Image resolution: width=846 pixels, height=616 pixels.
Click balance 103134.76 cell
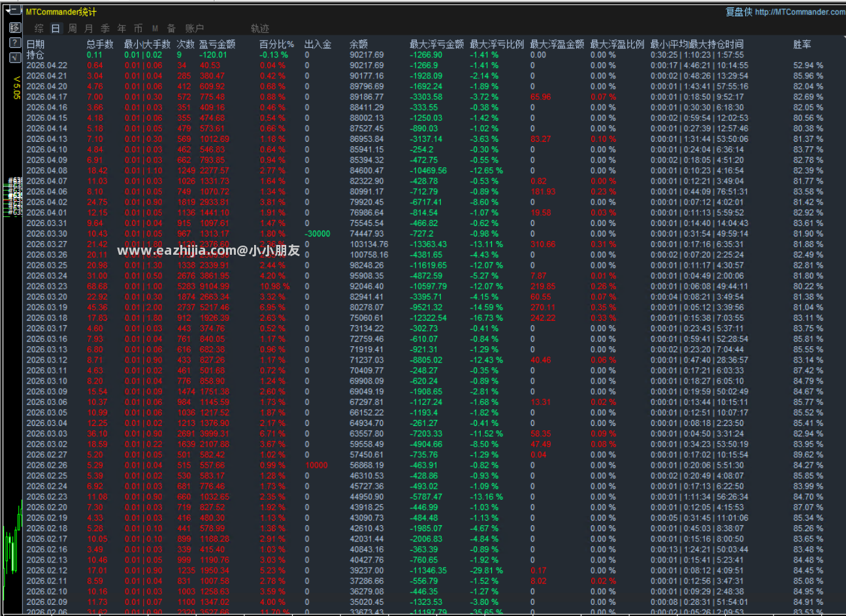point(369,244)
